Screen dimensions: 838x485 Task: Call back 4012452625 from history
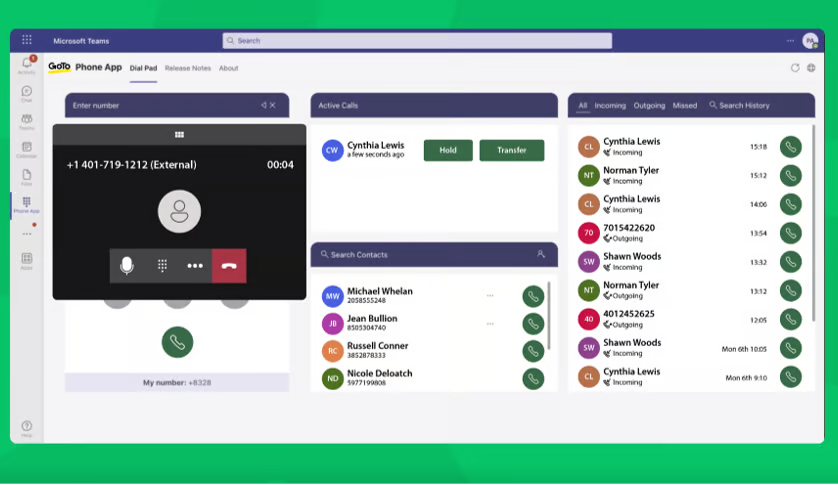(x=790, y=320)
